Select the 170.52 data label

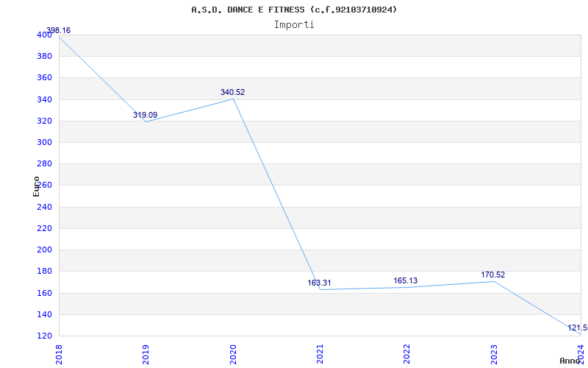click(x=492, y=275)
